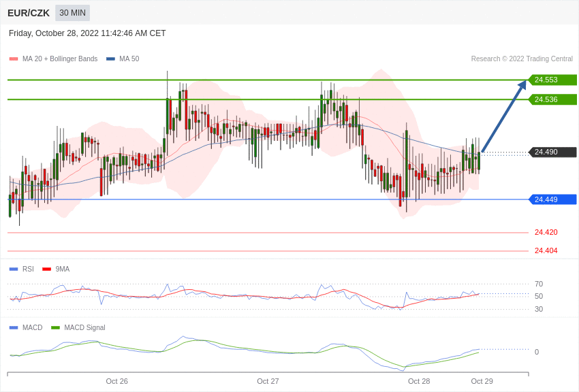Select the timestamp 'Friday, October 28, 2022 11:42:46 AM CET'
Screen dimensions: 579x392
click(x=87, y=33)
